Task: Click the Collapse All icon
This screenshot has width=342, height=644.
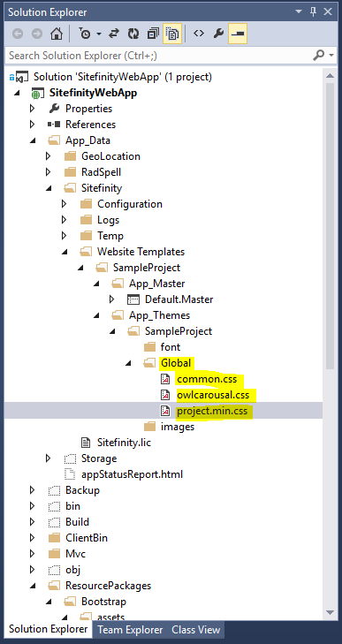Action: pyautogui.click(x=154, y=34)
